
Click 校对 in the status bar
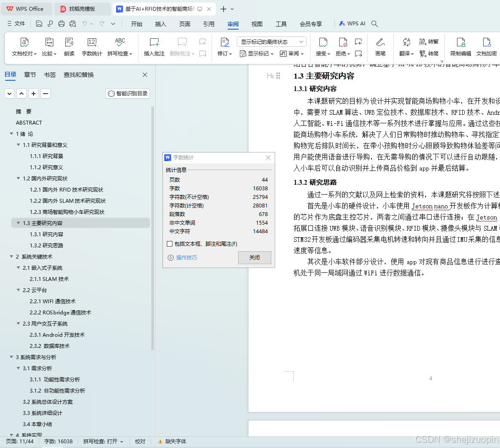[140, 441]
